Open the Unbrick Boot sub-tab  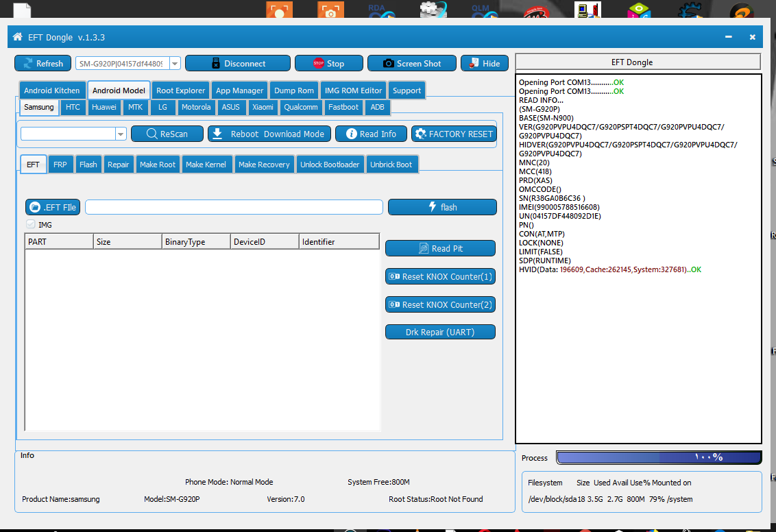point(391,165)
